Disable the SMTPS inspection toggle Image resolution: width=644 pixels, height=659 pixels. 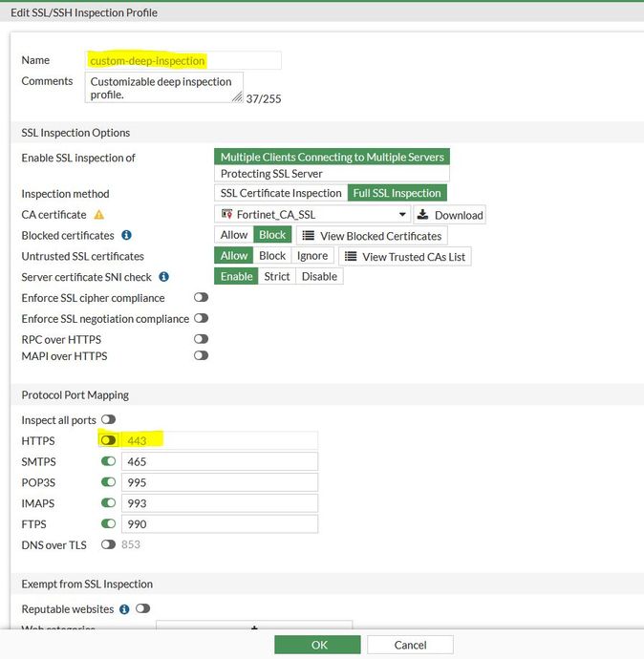point(108,461)
